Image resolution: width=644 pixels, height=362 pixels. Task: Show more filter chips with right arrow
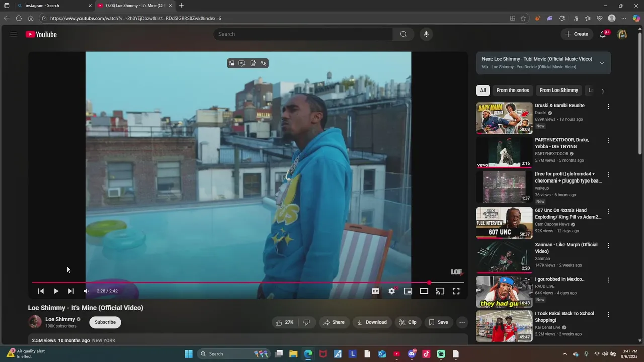(x=603, y=91)
